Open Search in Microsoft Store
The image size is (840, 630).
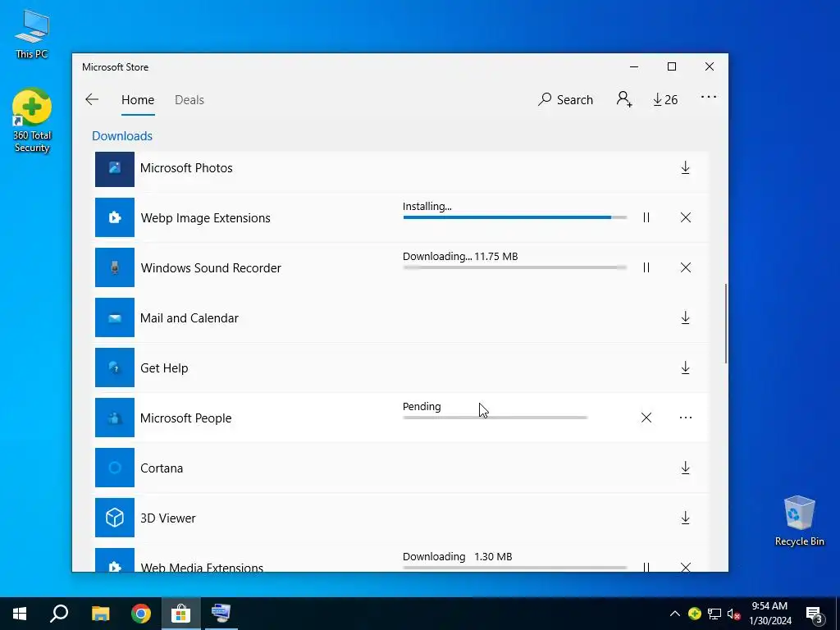(x=565, y=99)
